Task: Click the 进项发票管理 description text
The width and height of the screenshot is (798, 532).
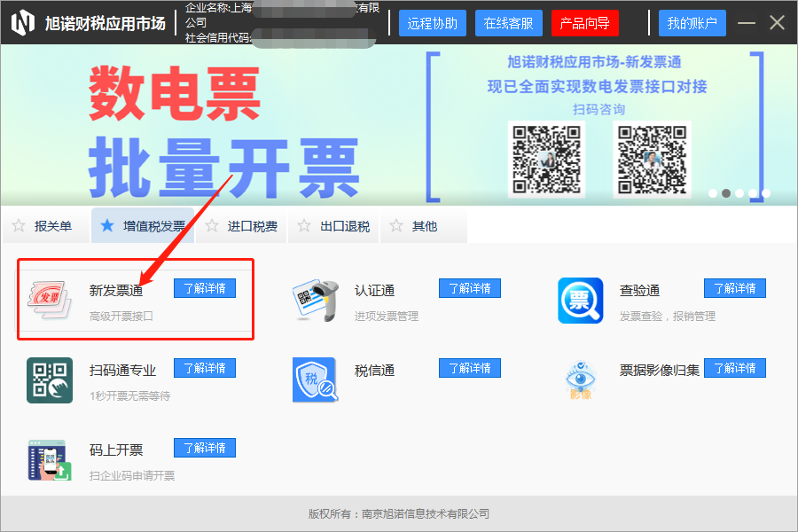Action: 387,317
